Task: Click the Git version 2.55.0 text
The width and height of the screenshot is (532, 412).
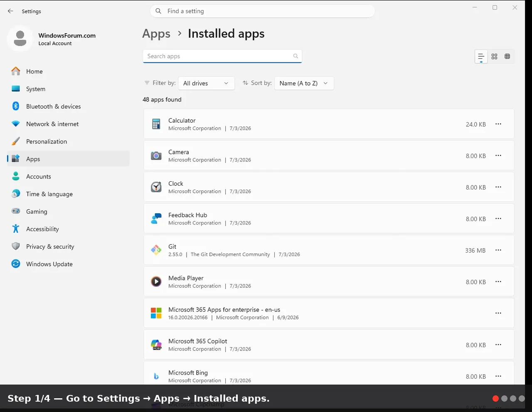Action: pyautogui.click(x=175, y=254)
